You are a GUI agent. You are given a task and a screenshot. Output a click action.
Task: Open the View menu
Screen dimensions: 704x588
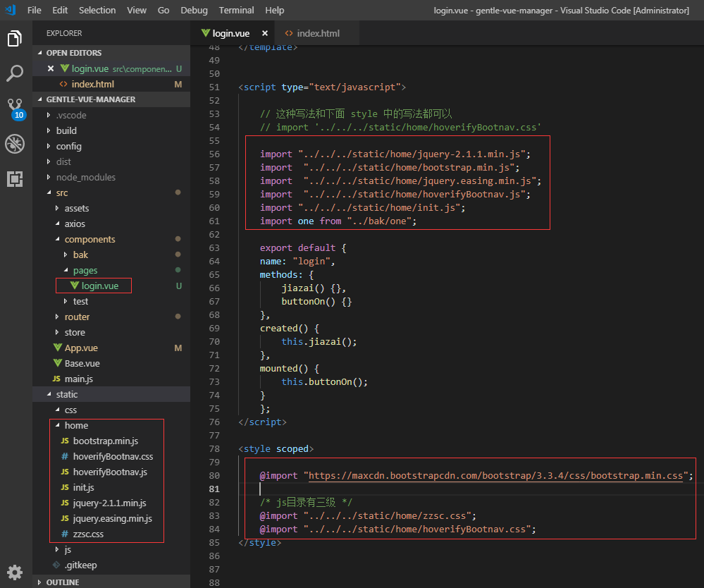coord(137,10)
